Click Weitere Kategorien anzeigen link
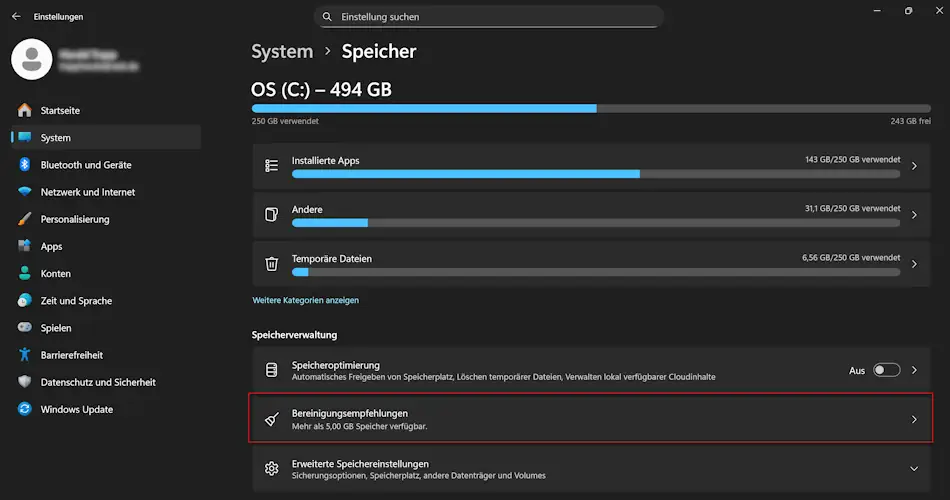 pyautogui.click(x=305, y=300)
